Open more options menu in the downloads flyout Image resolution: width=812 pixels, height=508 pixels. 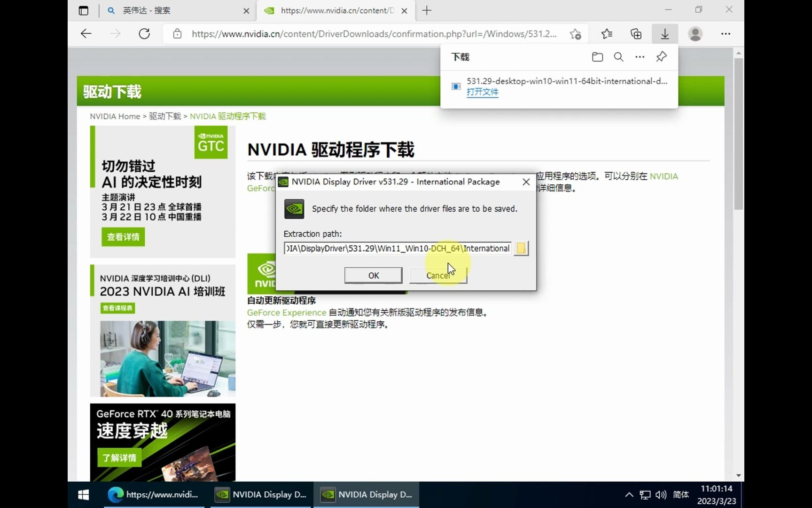point(640,57)
